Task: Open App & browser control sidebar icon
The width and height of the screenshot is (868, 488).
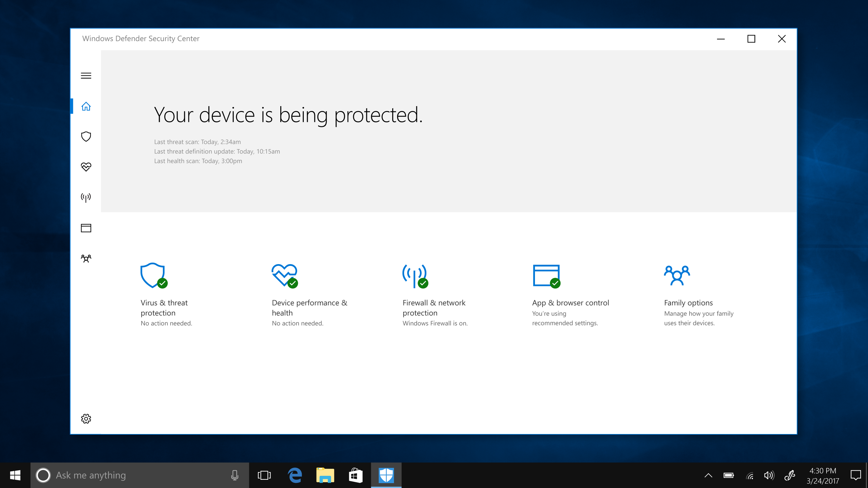Action: 86,228
